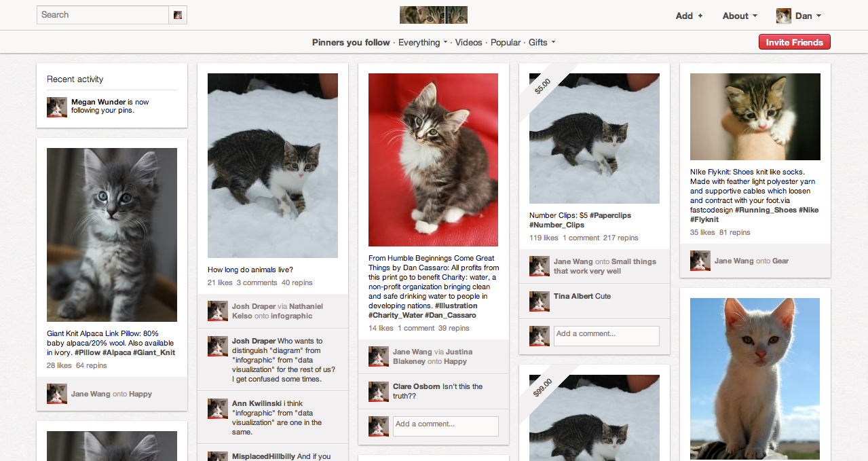Click Tina Albert's name
868x461 pixels.
pos(573,296)
